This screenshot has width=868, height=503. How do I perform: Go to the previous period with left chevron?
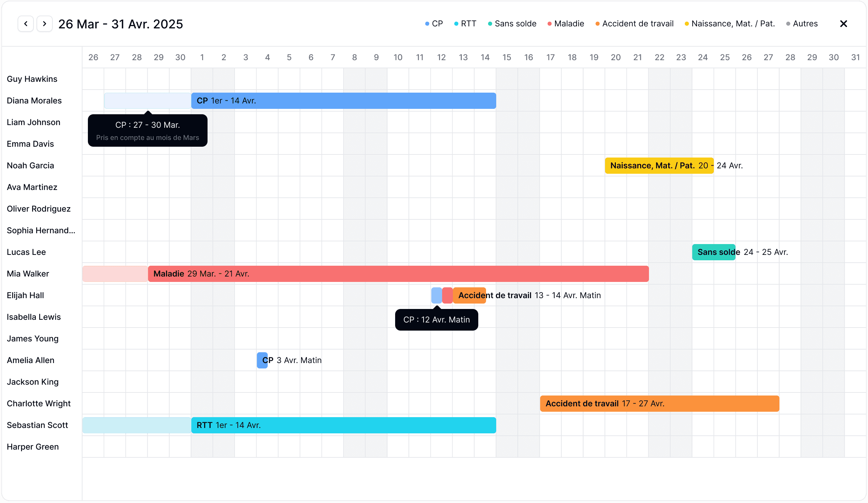coord(25,24)
